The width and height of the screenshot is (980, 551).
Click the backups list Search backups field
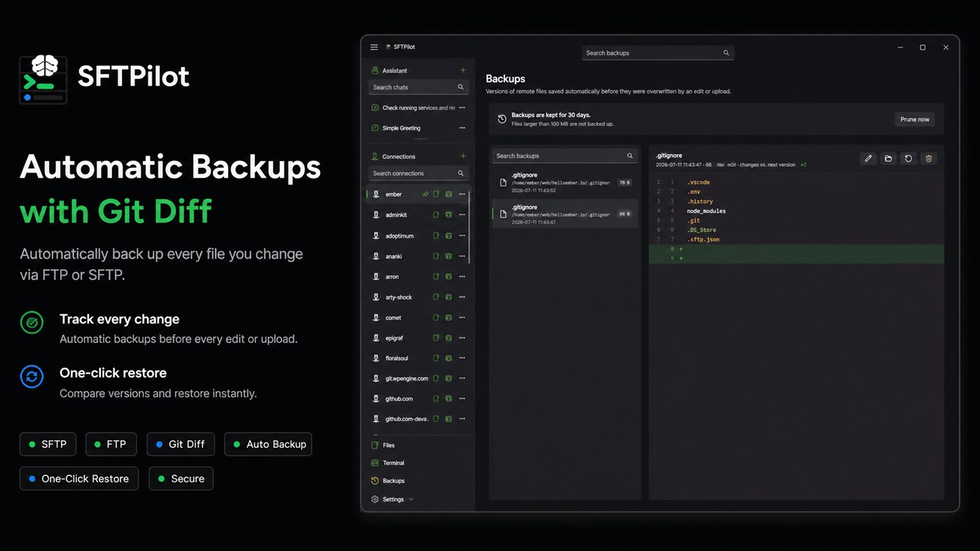[x=565, y=156]
